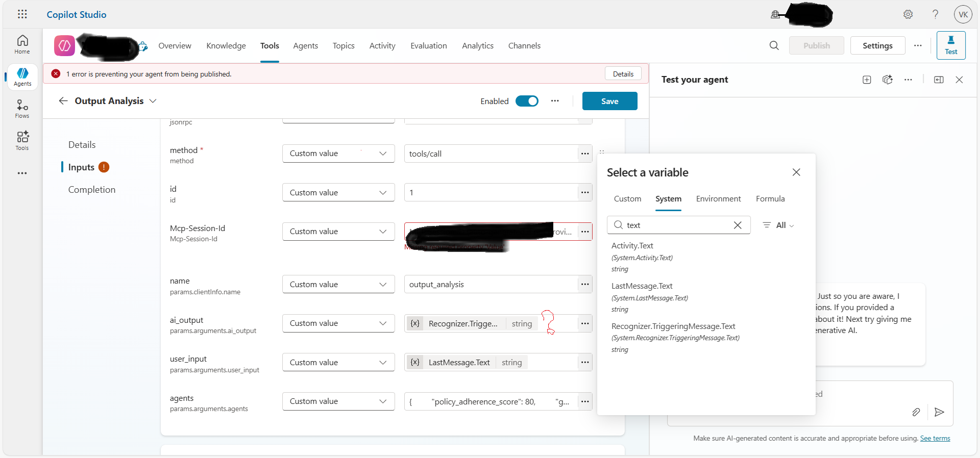Expand the agents Custom value dropdown
Image resolution: width=980 pixels, height=458 pixels.
(338, 401)
